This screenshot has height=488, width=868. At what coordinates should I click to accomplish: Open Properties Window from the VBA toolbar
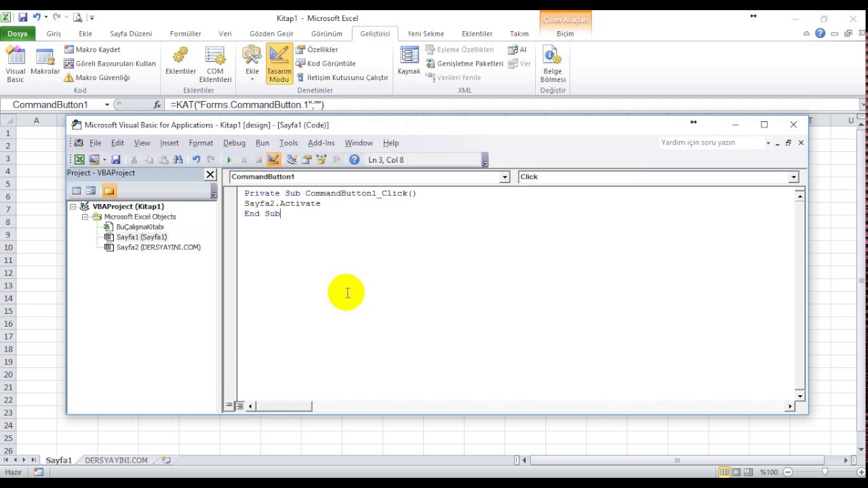(x=307, y=160)
